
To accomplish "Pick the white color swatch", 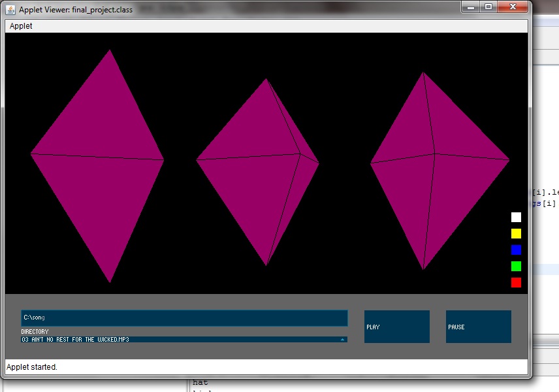I will click(516, 218).
